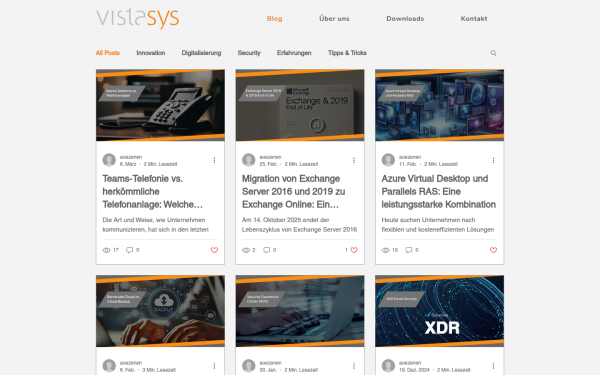Click views eye icon on Exchange migration post
Screen dimensions: 600x375
(x=246, y=250)
